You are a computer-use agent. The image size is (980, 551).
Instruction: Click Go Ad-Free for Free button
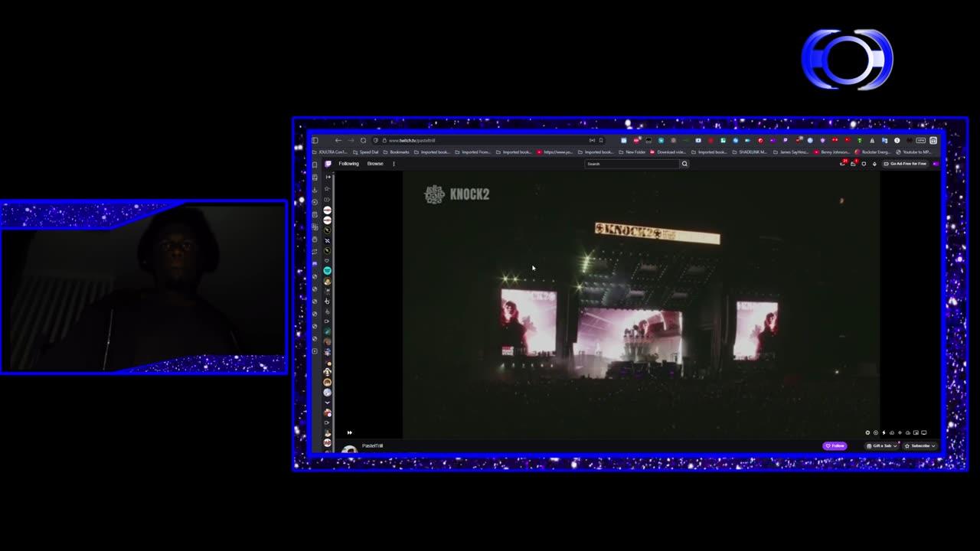[x=904, y=164]
